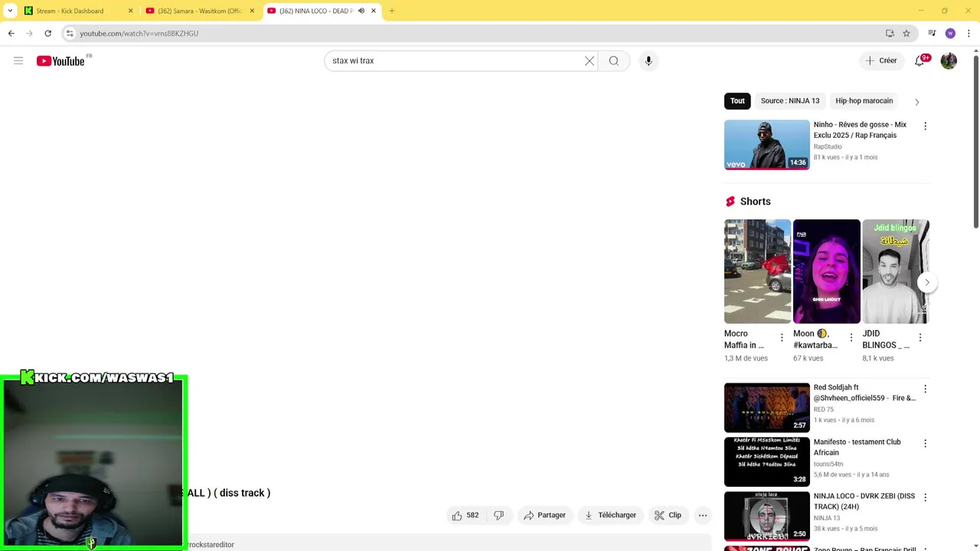This screenshot has height=551, width=980.
Task: Like the video with thumbs up
Action: pos(465,515)
